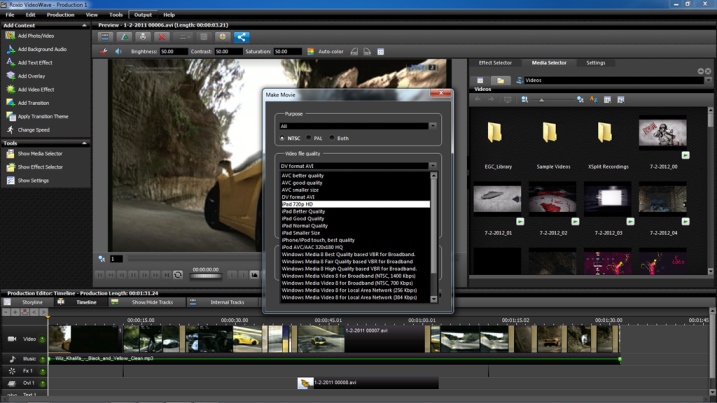Click the red delete X toolbar icon
The width and height of the screenshot is (717, 403).
coord(162,37)
